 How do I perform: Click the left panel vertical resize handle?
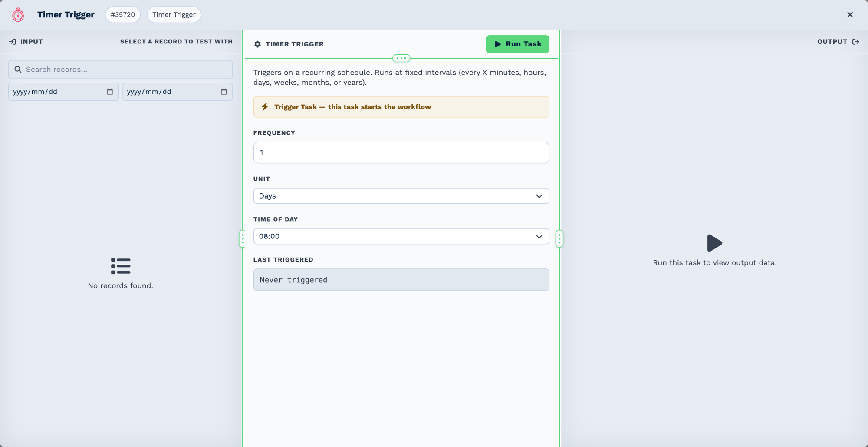point(243,238)
